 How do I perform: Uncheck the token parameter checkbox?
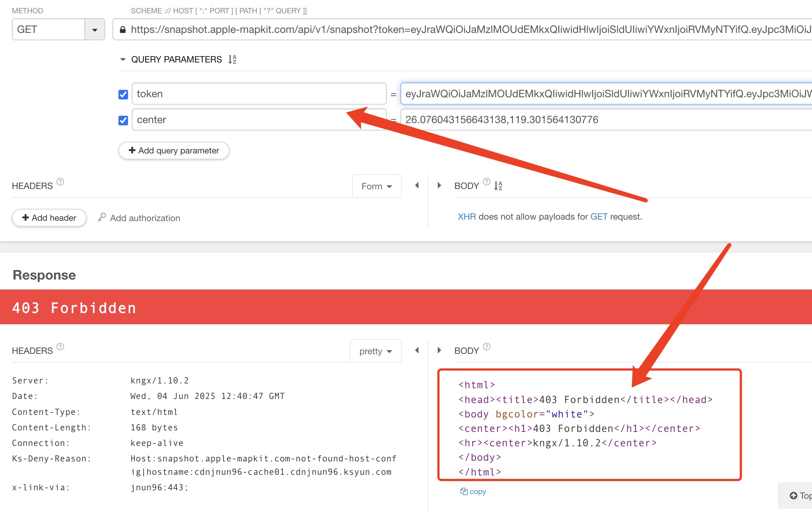[x=123, y=94]
